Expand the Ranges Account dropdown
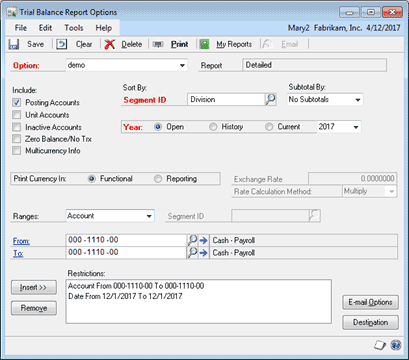The width and height of the screenshot is (409, 360). click(x=149, y=216)
